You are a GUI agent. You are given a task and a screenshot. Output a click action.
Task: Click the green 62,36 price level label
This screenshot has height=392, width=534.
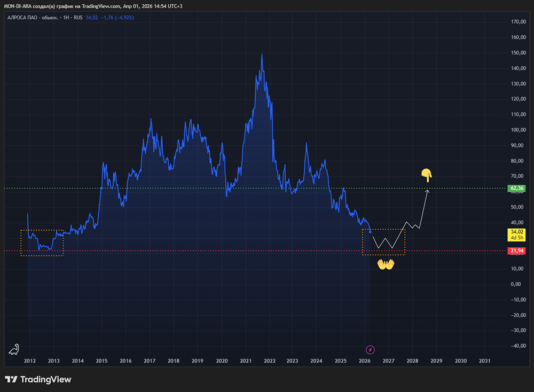pyautogui.click(x=516, y=189)
